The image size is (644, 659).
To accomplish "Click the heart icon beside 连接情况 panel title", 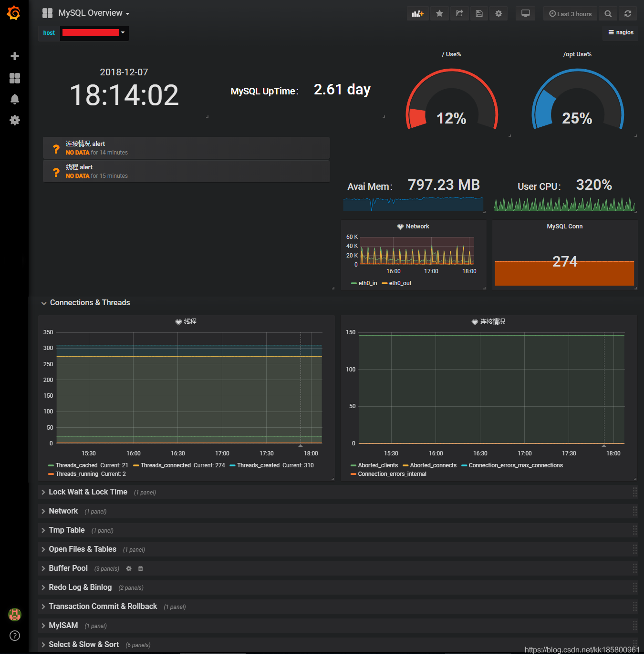I will tap(475, 322).
